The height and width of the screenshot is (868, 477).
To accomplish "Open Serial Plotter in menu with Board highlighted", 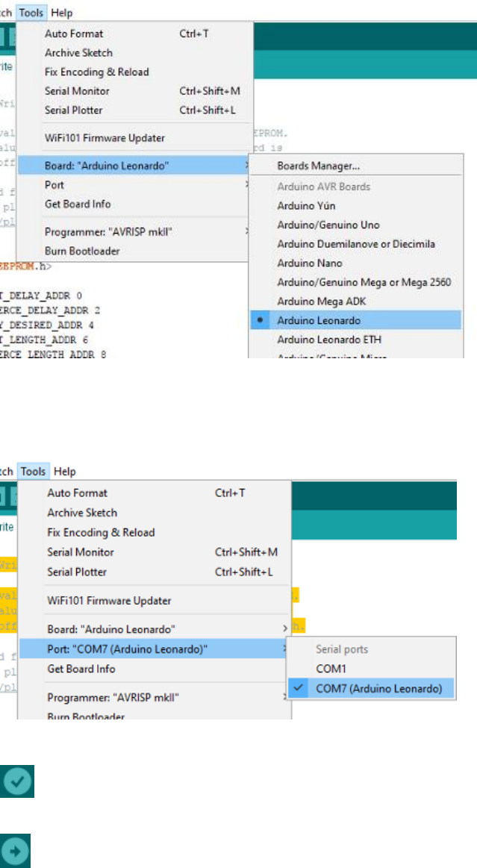I will tap(134, 110).
